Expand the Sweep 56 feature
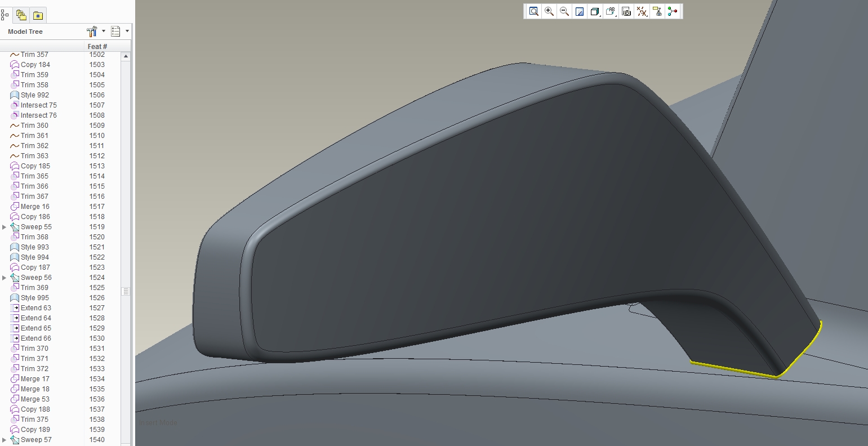Viewport: 868px width, 446px height. coord(5,278)
